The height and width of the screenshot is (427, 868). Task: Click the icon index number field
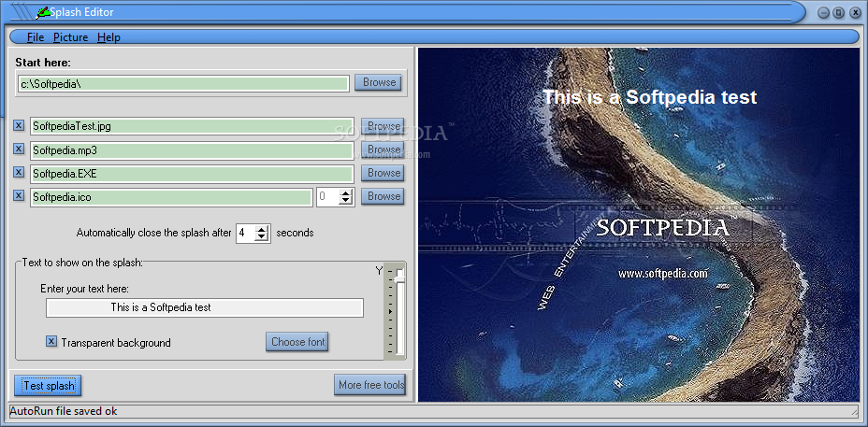pyautogui.click(x=328, y=197)
